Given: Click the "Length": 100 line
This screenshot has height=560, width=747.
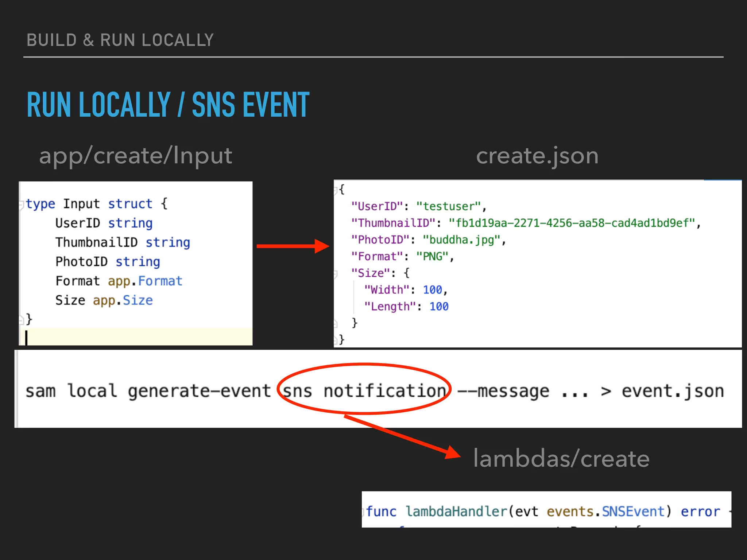Looking at the screenshot, I should click(406, 307).
